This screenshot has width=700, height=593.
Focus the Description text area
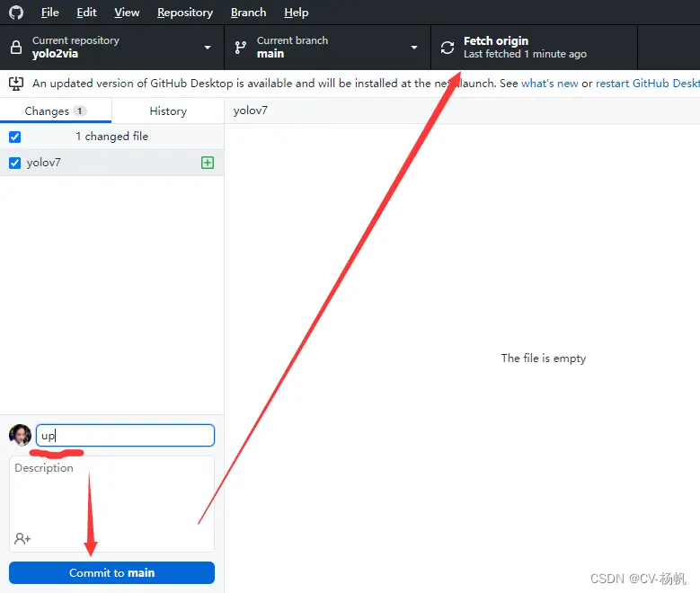111,499
